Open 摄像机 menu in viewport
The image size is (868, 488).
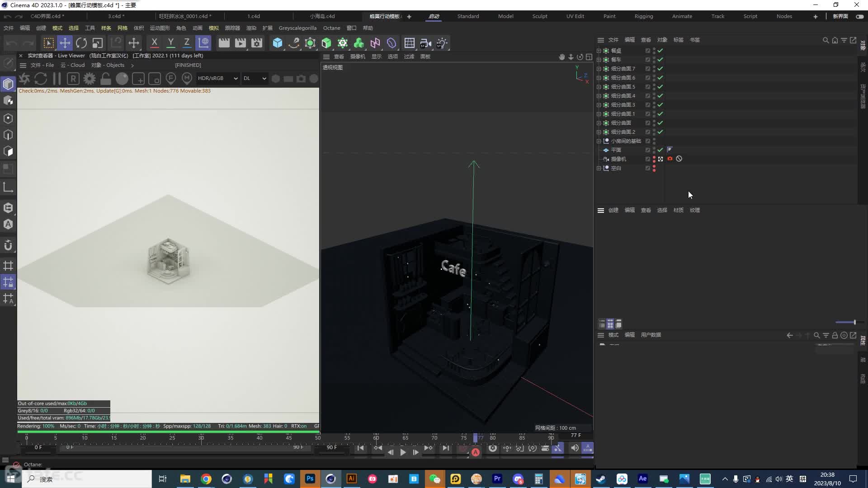tap(358, 56)
